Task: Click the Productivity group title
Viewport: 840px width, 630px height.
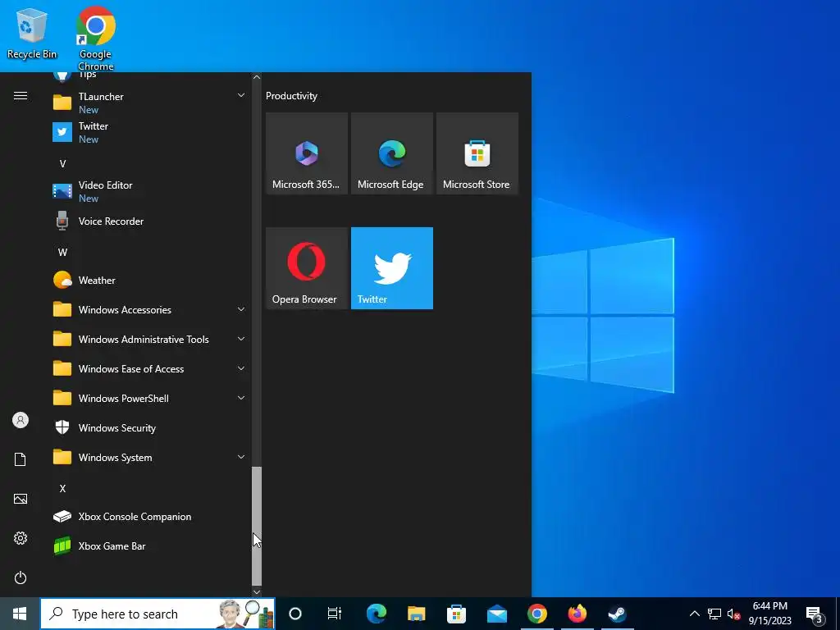Action: point(291,96)
